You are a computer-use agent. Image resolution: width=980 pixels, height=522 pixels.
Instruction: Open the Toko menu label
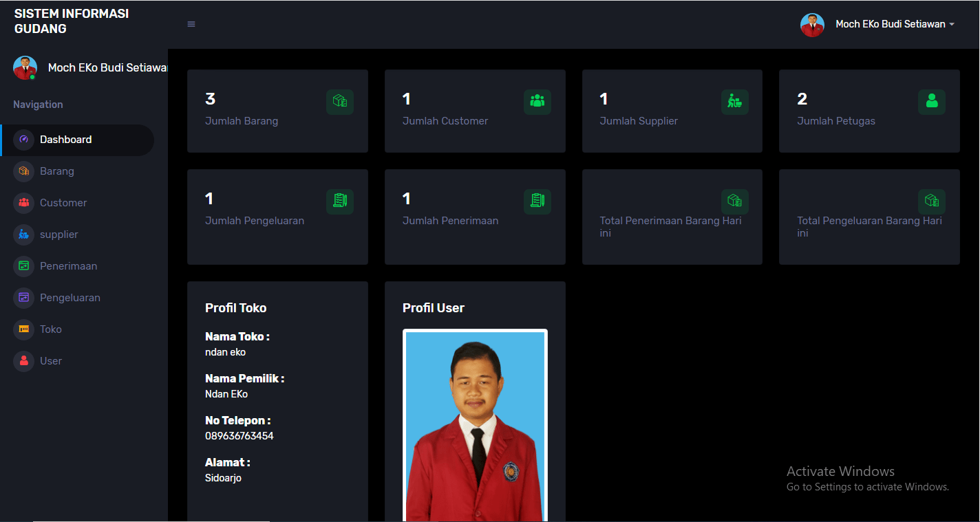tap(51, 329)
